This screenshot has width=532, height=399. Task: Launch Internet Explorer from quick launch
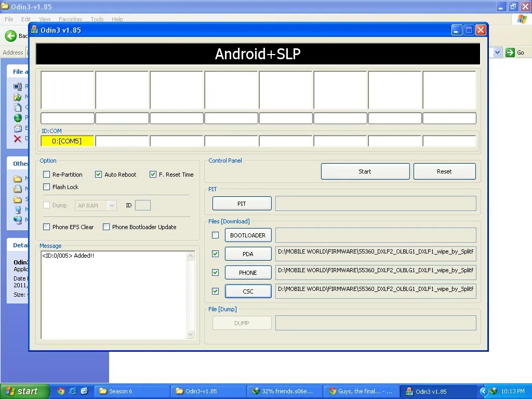73,391
